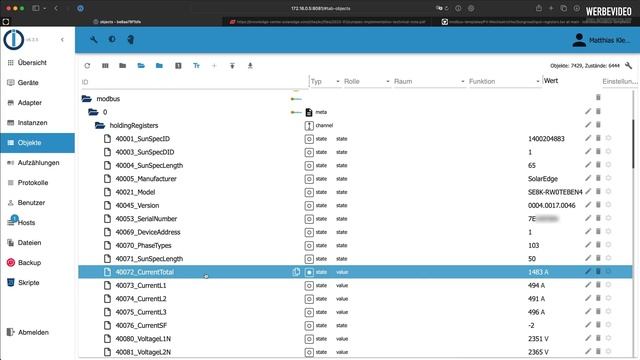Expand one folder level icon
Screen dimensions: 640x360
pos(141,66)
